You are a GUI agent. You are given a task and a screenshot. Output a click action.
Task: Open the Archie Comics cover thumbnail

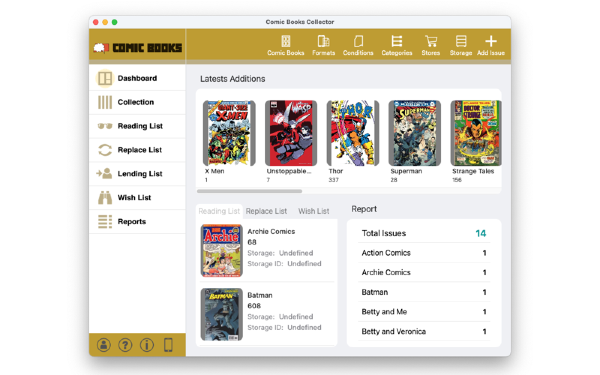pyautogui.click(x=222, y=250)
